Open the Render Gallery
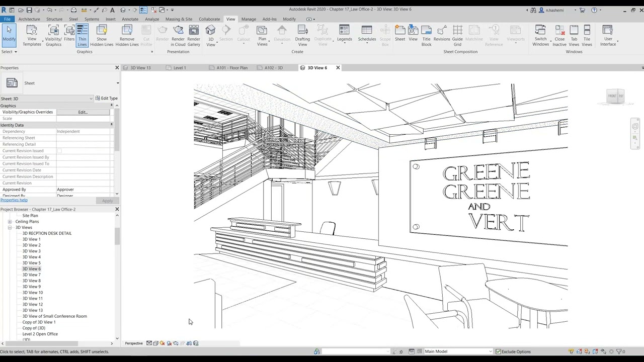 [194, 36]
